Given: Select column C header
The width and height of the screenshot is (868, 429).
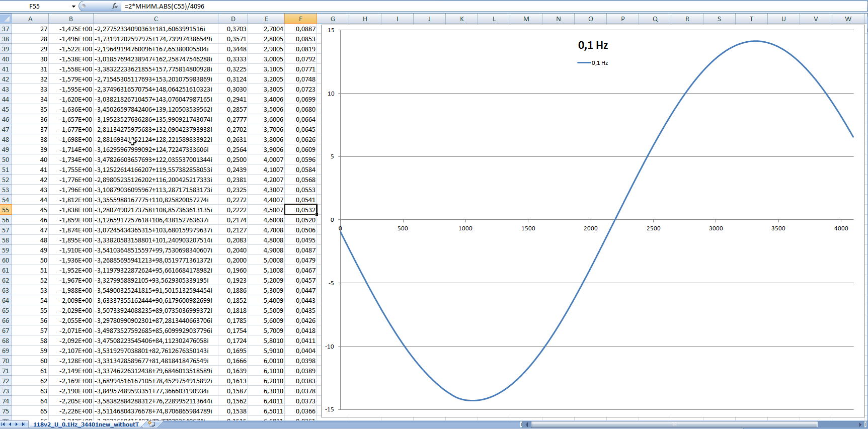Looking at the screenshot, I should (x=156, y=19).
